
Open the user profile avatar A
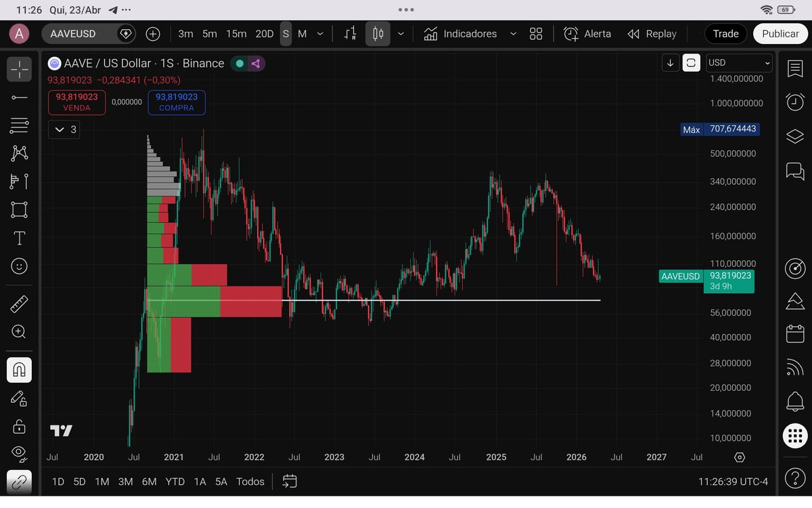[19, 33]
